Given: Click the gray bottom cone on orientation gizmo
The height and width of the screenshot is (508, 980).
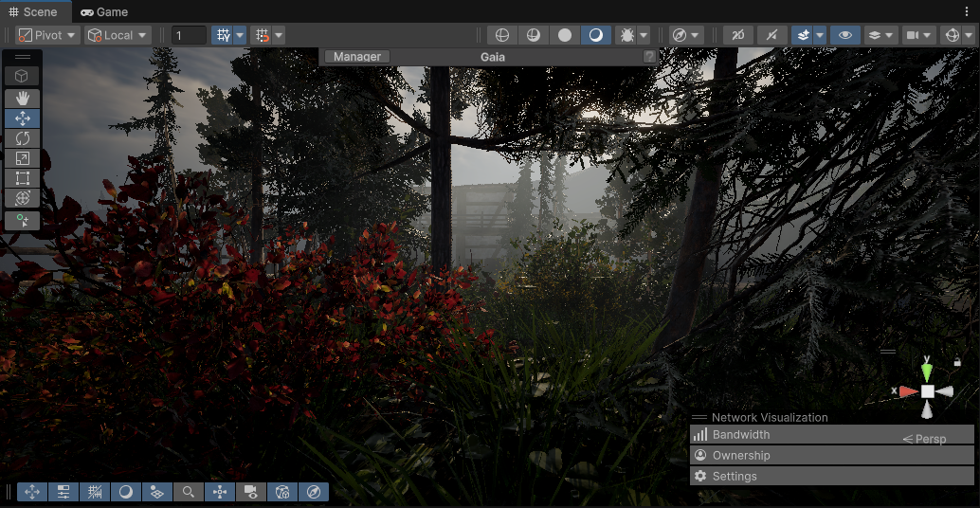Looking at the screenshot, I should [927, 409].
